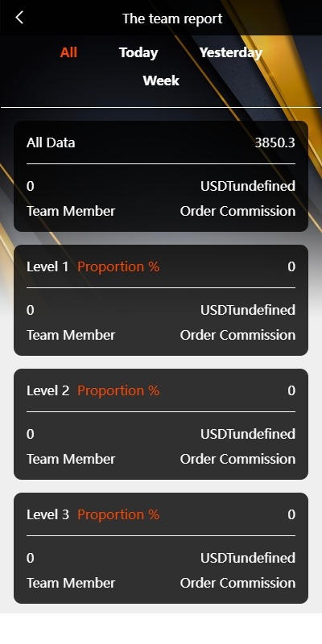Viewport: 322px width, 644px height.
Task: Click Level 3 Team Member label
Action: [x=71, y=583]
